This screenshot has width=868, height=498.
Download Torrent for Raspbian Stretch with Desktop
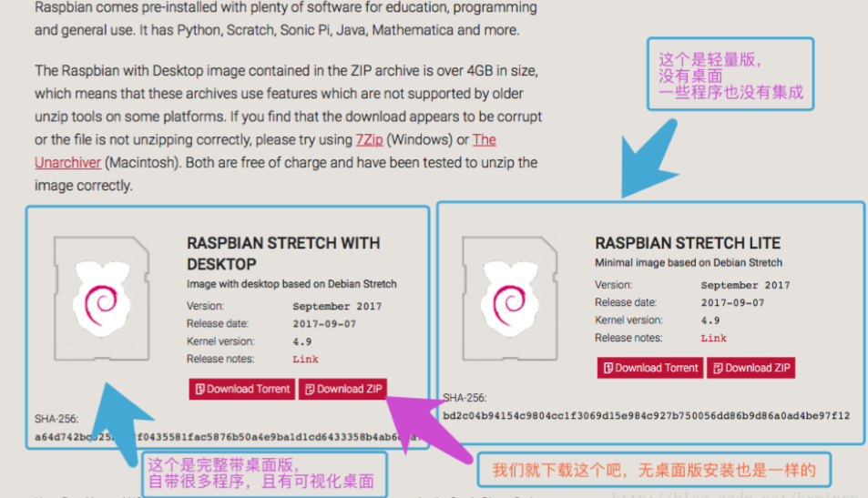coord(242,389)
